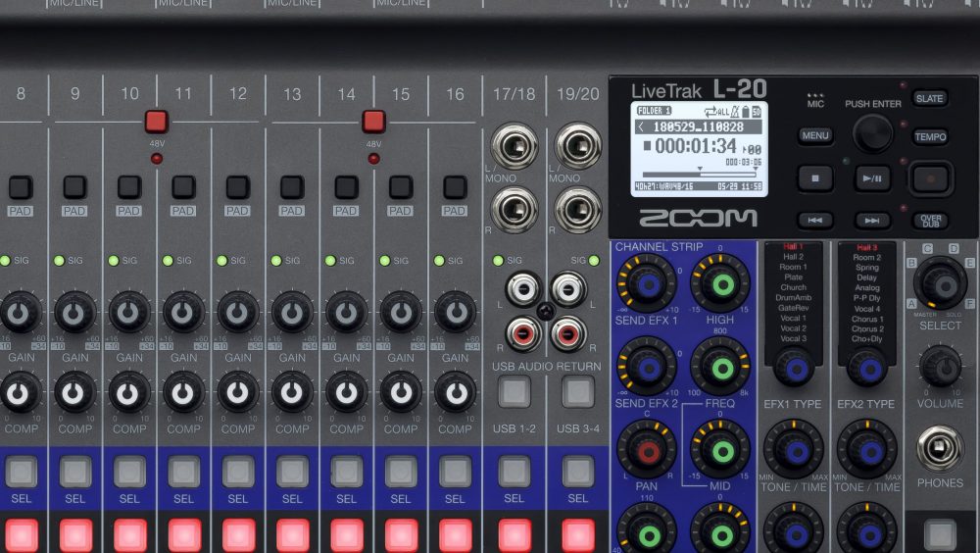Viewport: 980px width, 553px height.
Task: Select channel 10 with its SEL button
Action: 129,472
